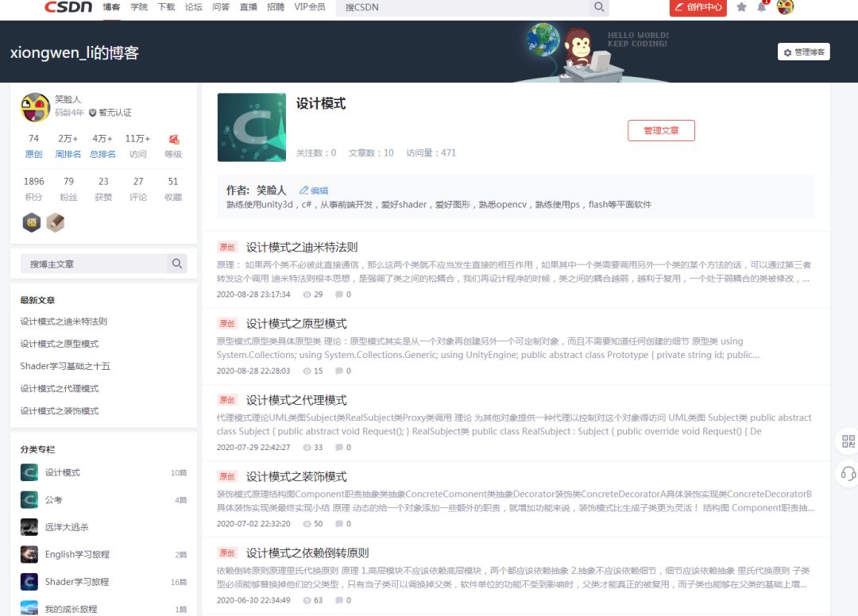Screen dimensions: 858x616
Task: Click the blog title xiongwen_li的博客
Action: tap(75, 52)
